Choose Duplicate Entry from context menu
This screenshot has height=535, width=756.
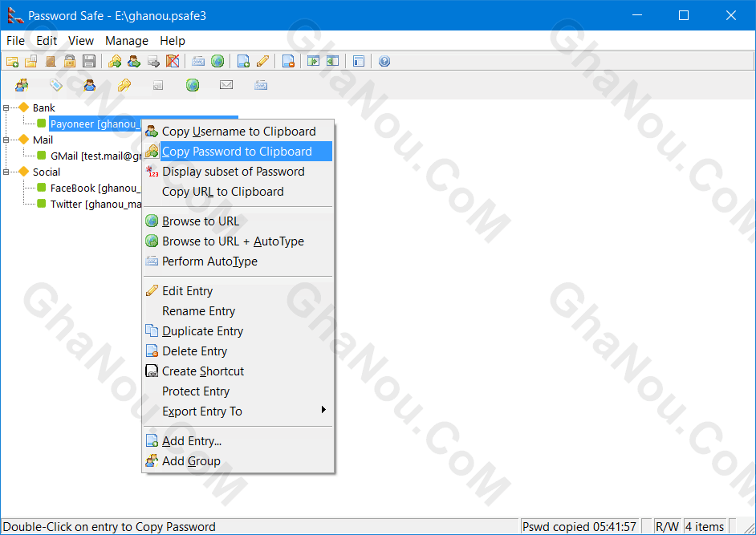(238, 331)
